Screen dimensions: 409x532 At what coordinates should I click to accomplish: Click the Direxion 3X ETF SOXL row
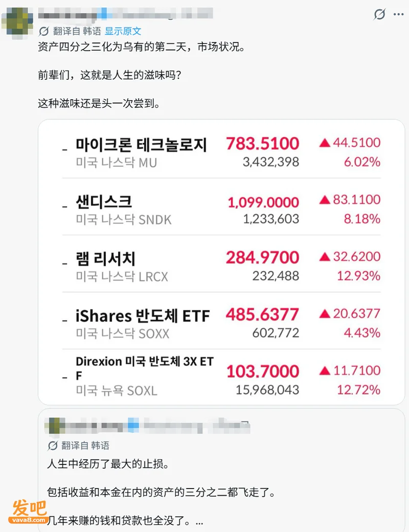coord(221,376)
